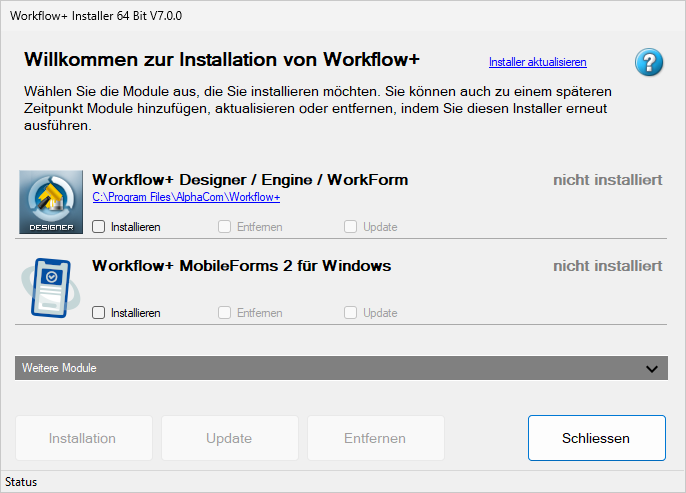The height and width of the screenshot is (493, 686).
Task: Tick Update checkbox for MobileForms 2
Action: 350,312
